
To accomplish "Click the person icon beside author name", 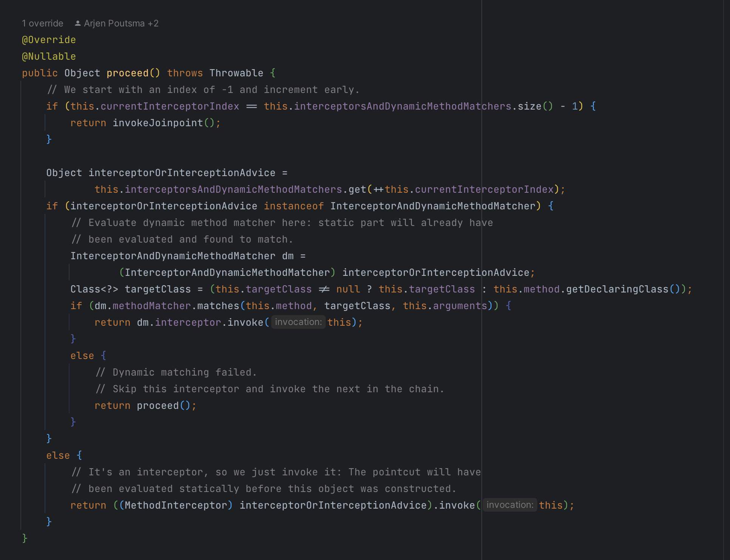I will (x=78, y=23).
